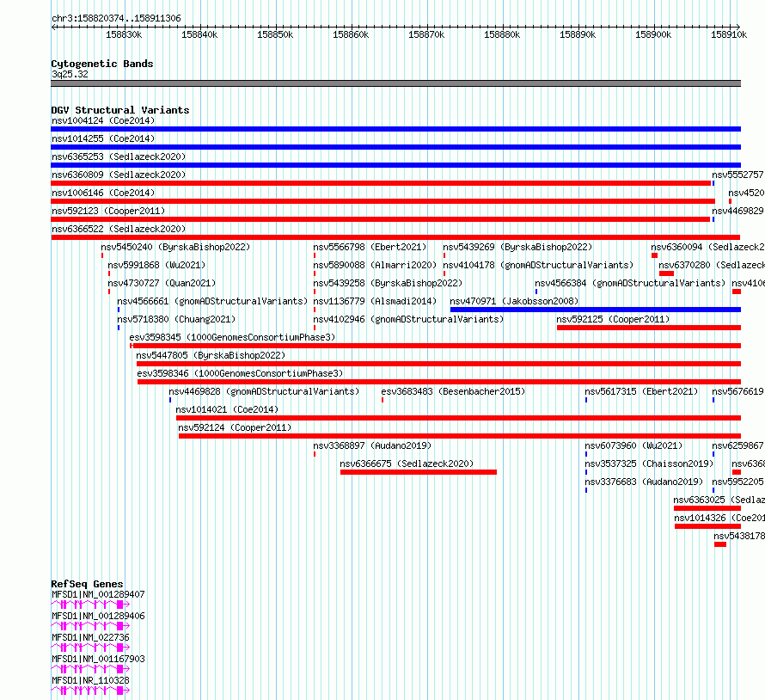The width and height of the screenshot is (765, 700).
Task: Click esv3683483 (Besenbacher2015) label
Action: tap(453, 391)
